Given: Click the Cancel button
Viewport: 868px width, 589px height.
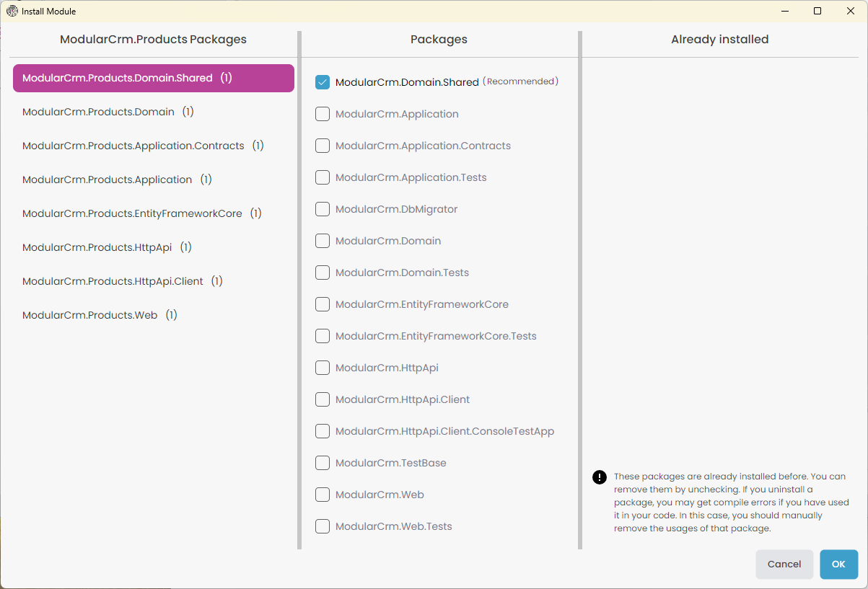Looking at the screenshot, I should tap(784, 564).
